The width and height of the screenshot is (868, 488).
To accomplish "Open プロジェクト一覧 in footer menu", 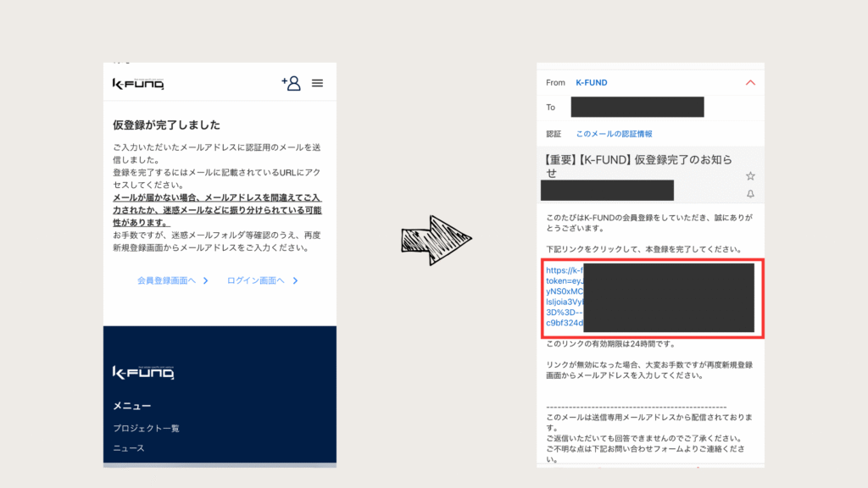I will (x=147, y=428).
